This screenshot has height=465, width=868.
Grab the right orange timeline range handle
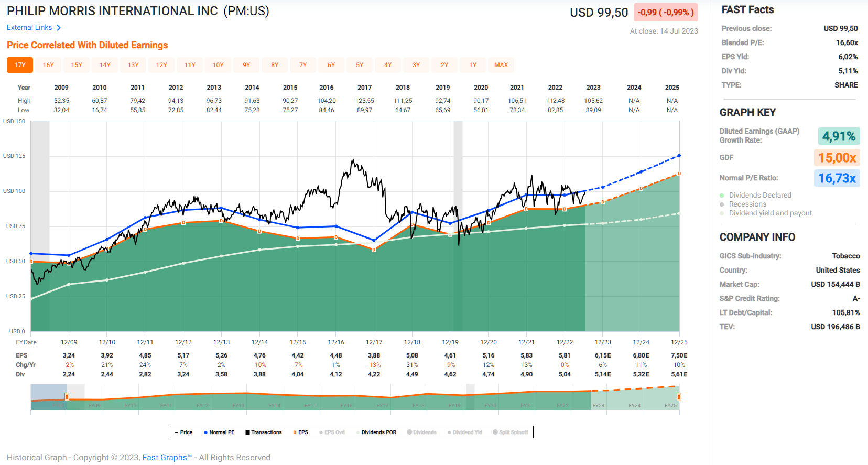679,397
